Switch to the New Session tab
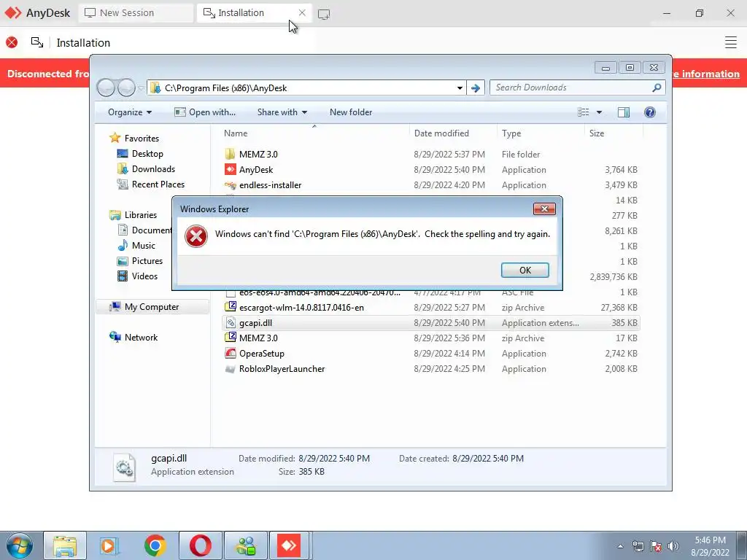Viewport: 747px width, 560px height. [x=136, y=13]
